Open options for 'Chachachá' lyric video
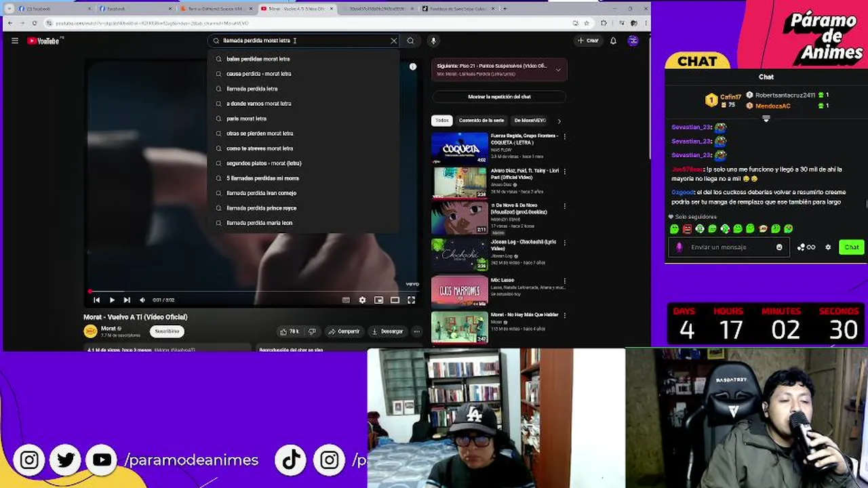This screenshot has width=868, height=488. pyautogui.click(x=564, y=243)
